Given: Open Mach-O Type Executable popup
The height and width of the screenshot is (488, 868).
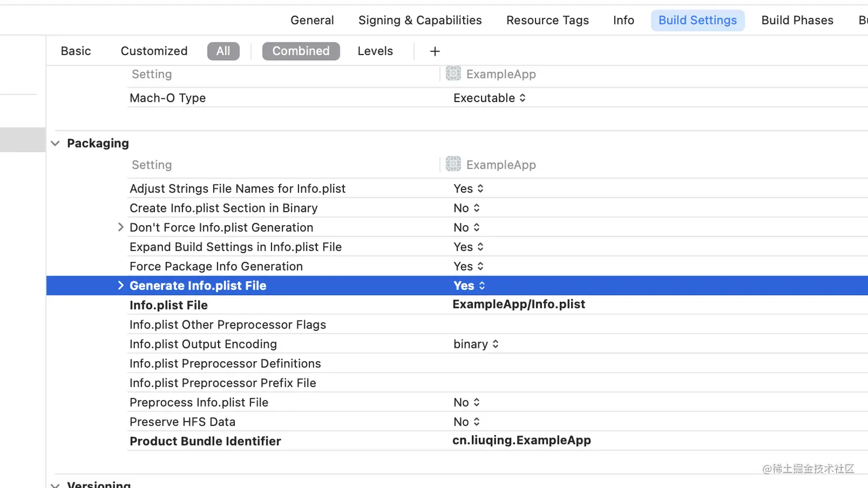Looking at the screenshot, I should click(x=490, y=98).
